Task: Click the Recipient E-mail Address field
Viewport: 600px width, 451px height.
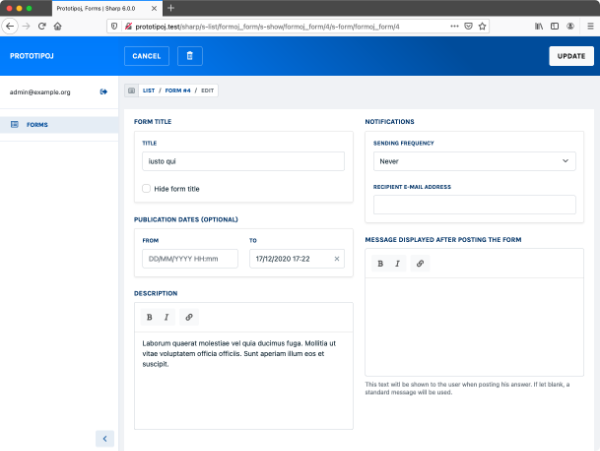Action: point(474,205)
